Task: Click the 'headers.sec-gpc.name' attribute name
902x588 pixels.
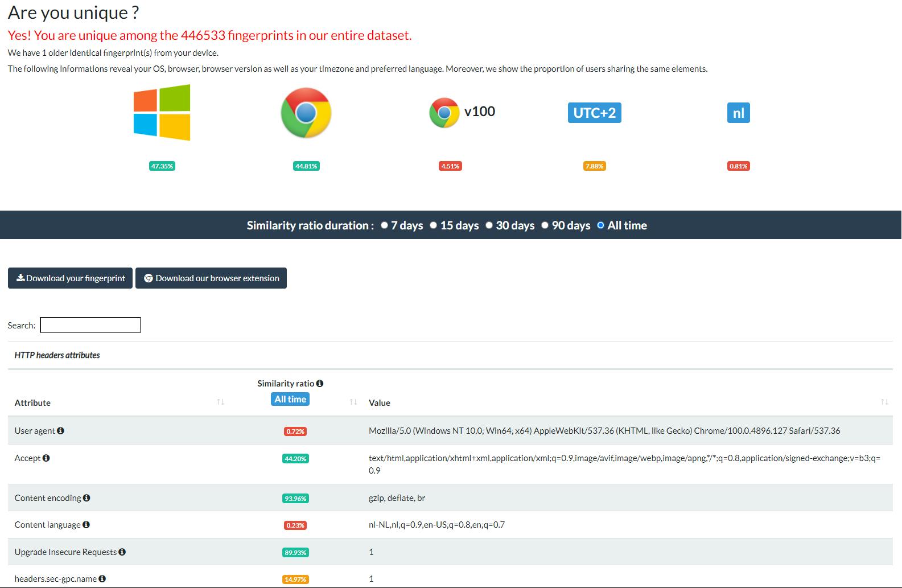Action: click(56, 579)
